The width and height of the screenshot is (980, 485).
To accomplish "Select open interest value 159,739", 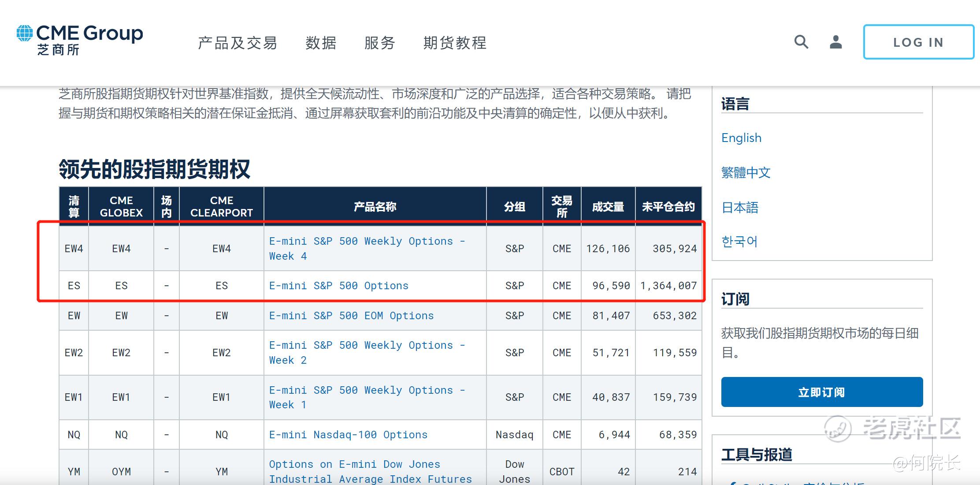I will 675,397.
